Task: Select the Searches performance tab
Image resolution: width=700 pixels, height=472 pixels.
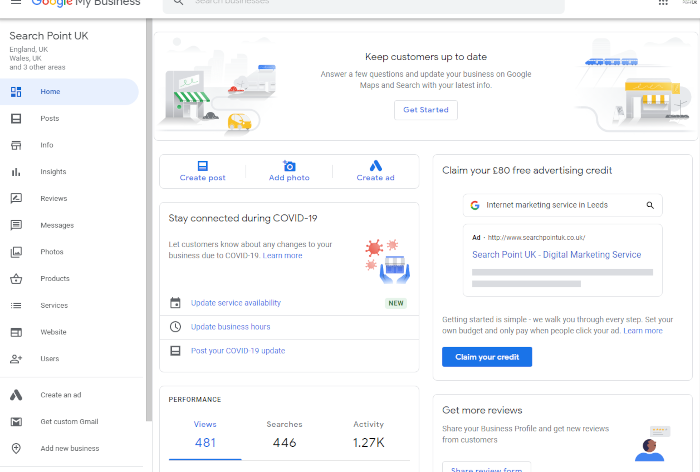Action: (x=284, y=434)
